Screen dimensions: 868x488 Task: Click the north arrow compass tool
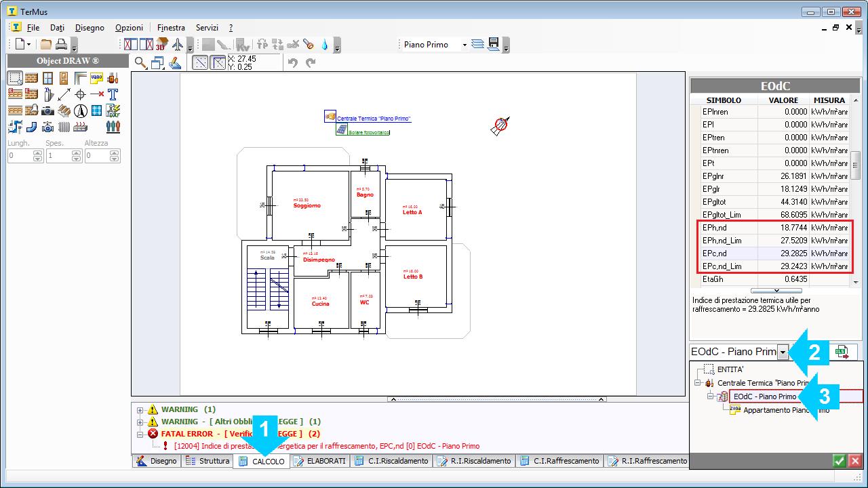[x=80, y=110]
